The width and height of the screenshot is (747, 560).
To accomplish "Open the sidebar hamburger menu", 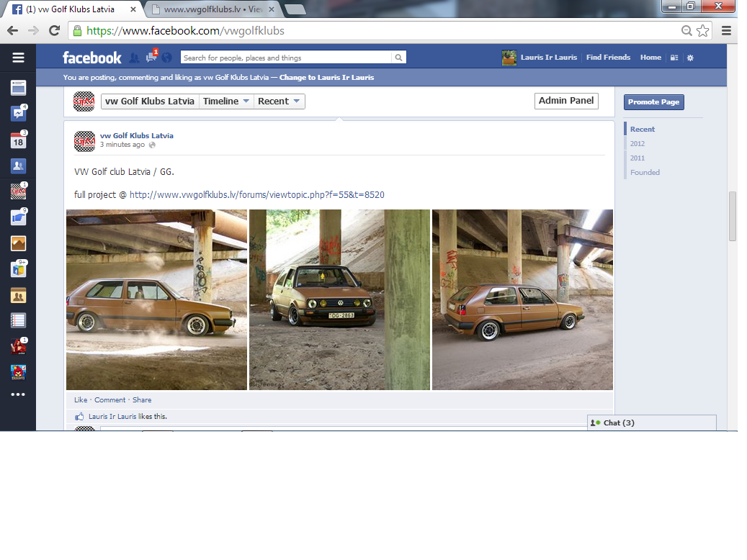I will click(x=18, y=58).
